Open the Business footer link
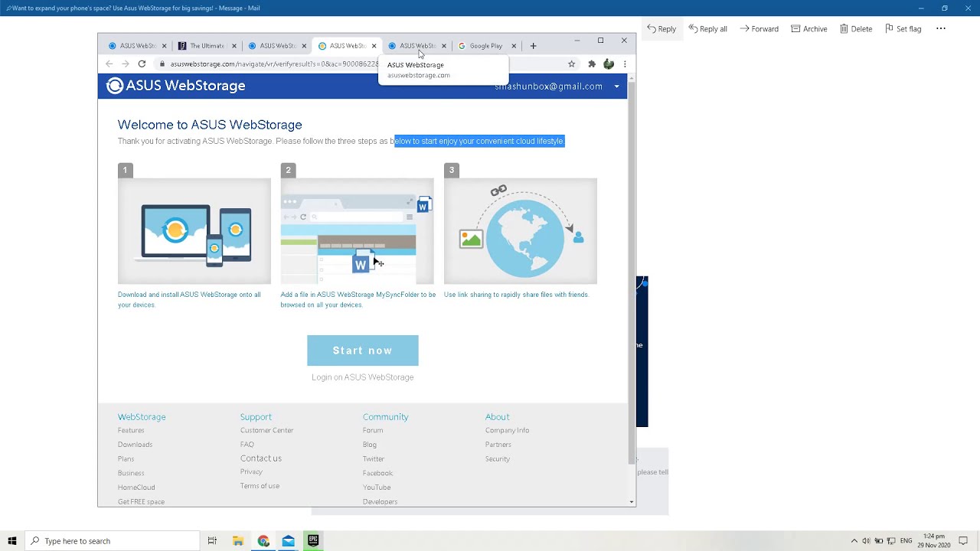 [131, 473]
